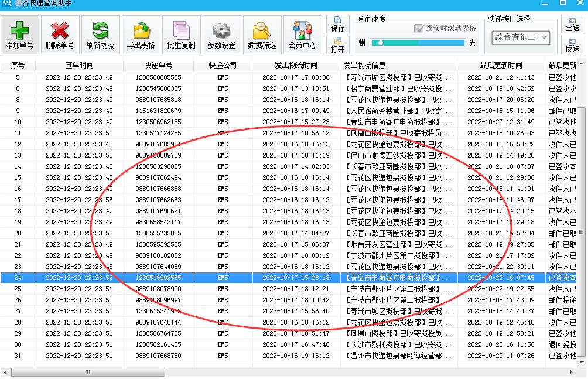Sort by 快递公司 column header
The width and height of the screenshot is (588, 379).
[x=223, y=65]
